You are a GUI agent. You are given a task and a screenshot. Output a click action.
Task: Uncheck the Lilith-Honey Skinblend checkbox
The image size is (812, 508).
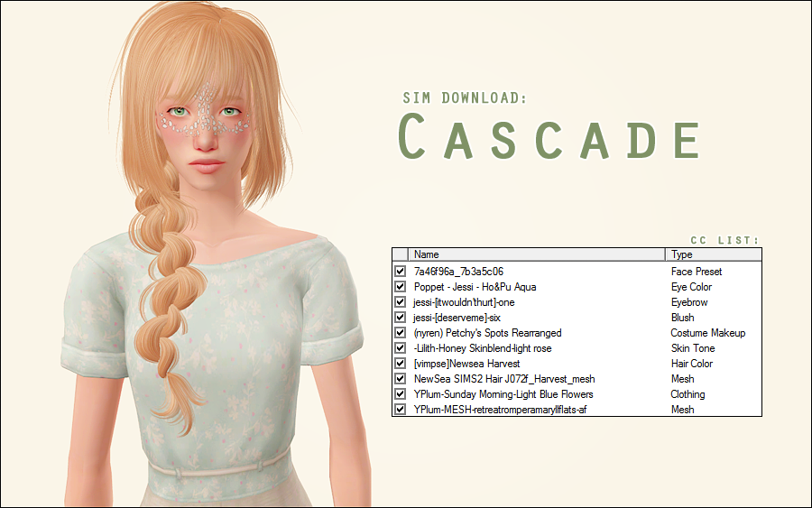[x=400, y=348]
